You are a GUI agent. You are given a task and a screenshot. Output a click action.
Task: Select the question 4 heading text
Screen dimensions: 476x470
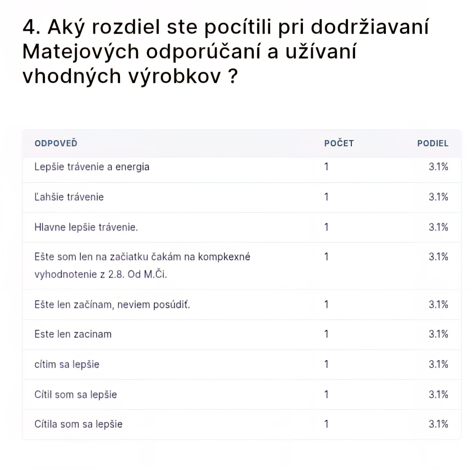[x=226, y=51]
